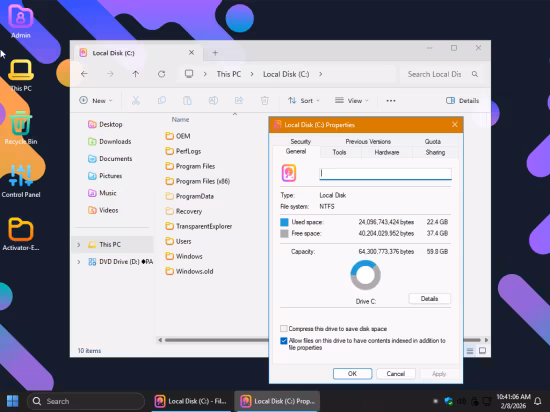
Task: Click the Share toolbar icon
Action: coord(239,101)
